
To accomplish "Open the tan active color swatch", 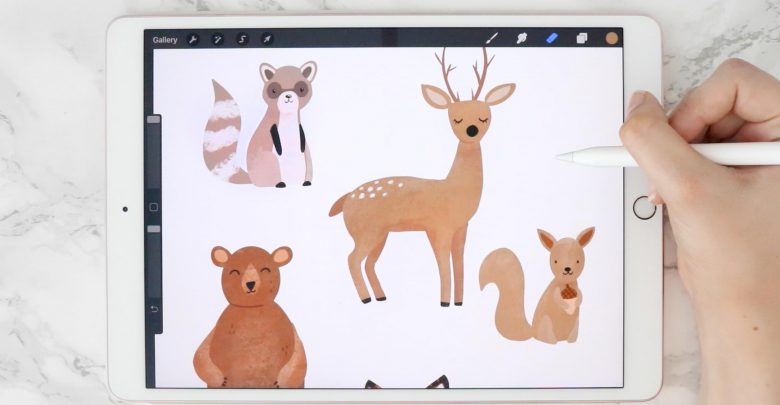I will pyautogui.click(x=611, y=38).
